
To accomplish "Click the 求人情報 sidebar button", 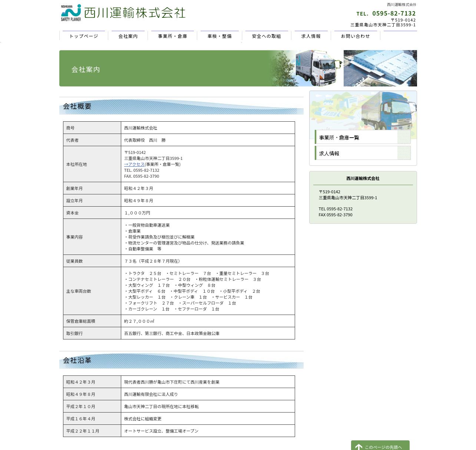I will (x=363, y=153).
